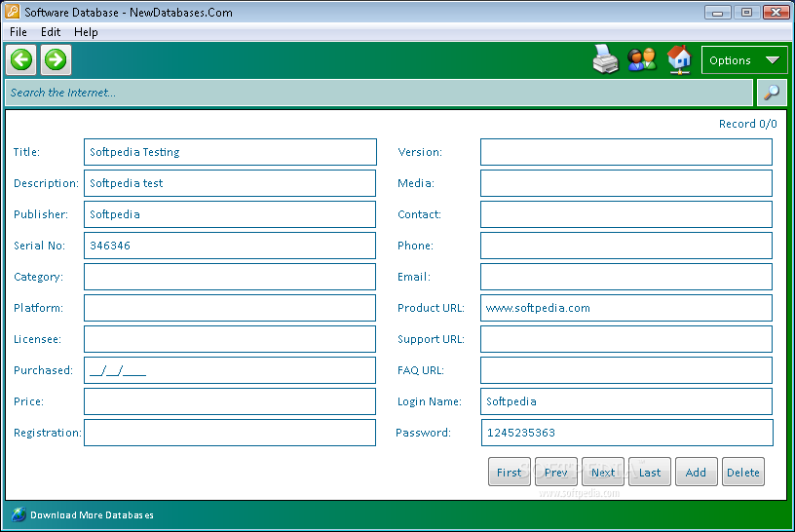Open the Help menu

click(x=86, y=32)
